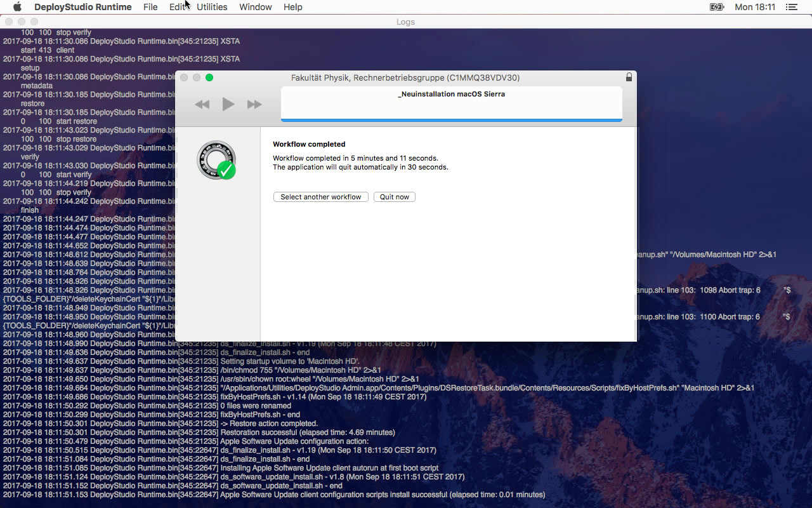Viewport: 812px width, 508px height.
Task: Click the '/bin/chmod 755' log line
Action: pyautogui.click(x=192, y=370)
